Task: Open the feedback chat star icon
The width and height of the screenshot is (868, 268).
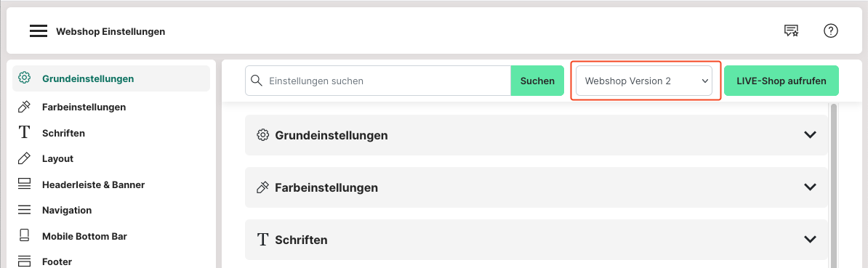Action: coord(791,31)
